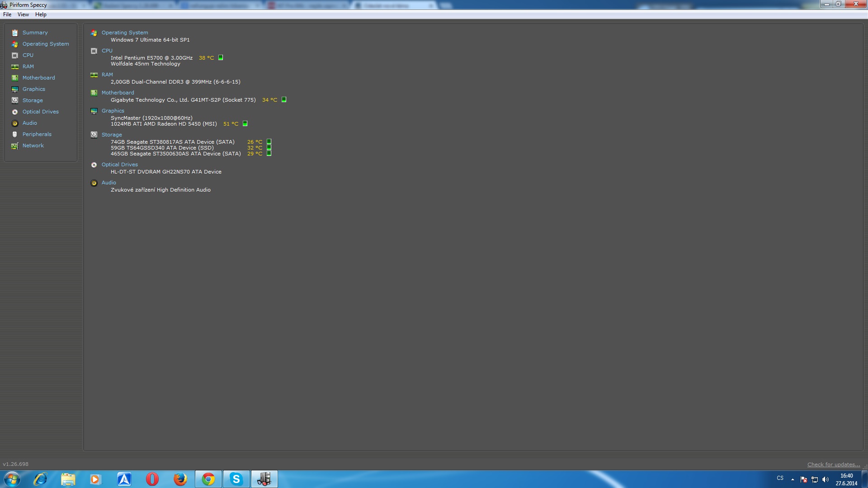Click the Graphics section heading
This screenshot has height=488, width=868.
tap(113, 111)
